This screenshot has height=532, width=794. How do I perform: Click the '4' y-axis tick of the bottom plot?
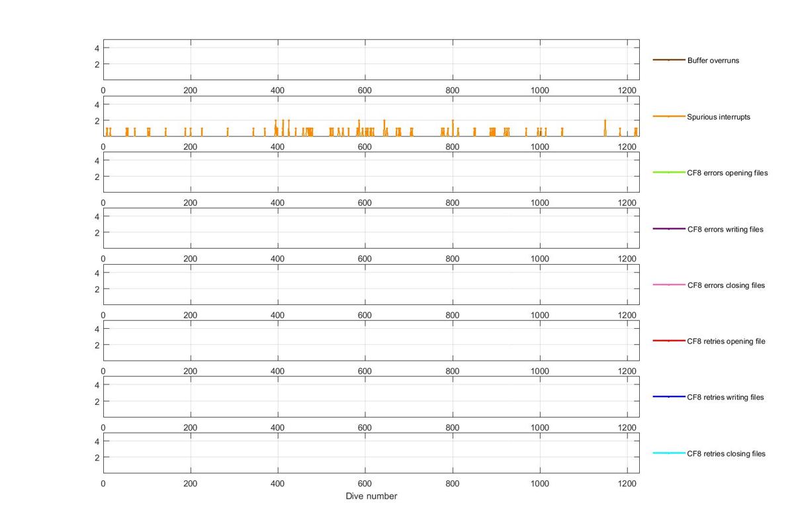[x=97, y=441]
